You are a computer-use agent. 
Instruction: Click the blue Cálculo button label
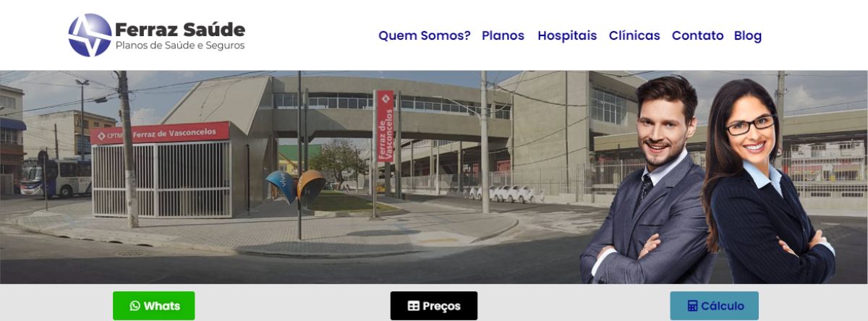pos(722,306)
